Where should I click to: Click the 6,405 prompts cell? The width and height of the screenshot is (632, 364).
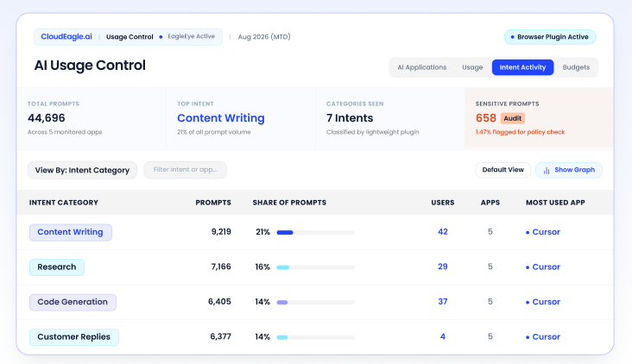(x=219, y=302)
